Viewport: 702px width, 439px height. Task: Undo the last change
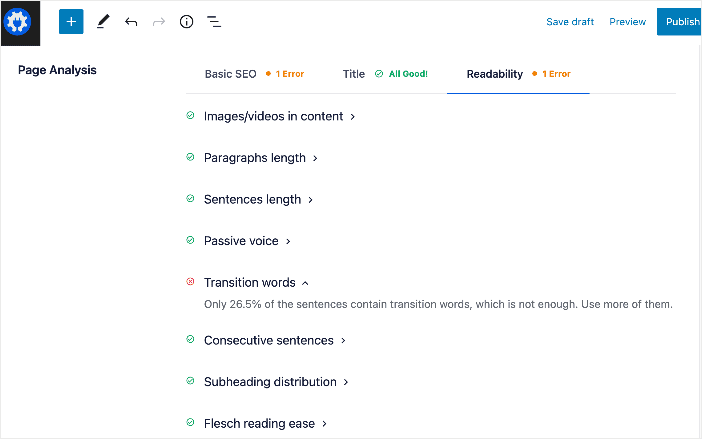pyautogui.click(x=131, y=21)
